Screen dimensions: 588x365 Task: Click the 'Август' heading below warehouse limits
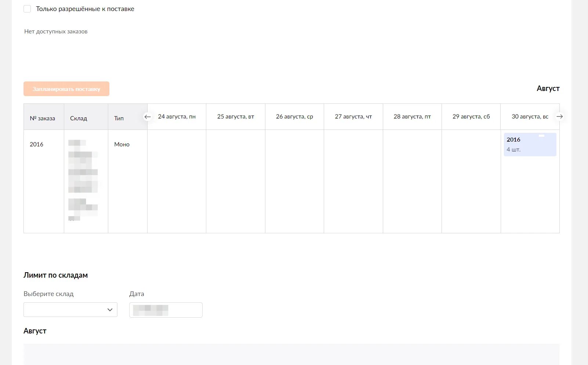(x=35, y=331)
